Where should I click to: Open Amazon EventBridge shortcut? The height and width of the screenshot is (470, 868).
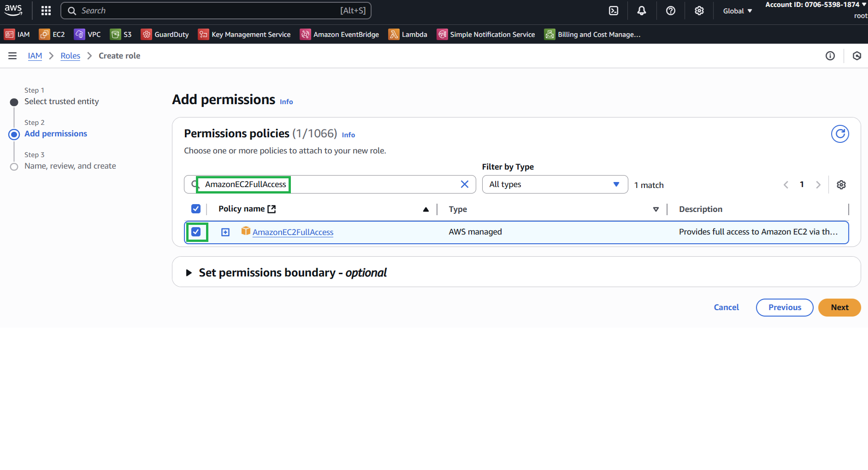pyautogui.click(x=340, y=35)
